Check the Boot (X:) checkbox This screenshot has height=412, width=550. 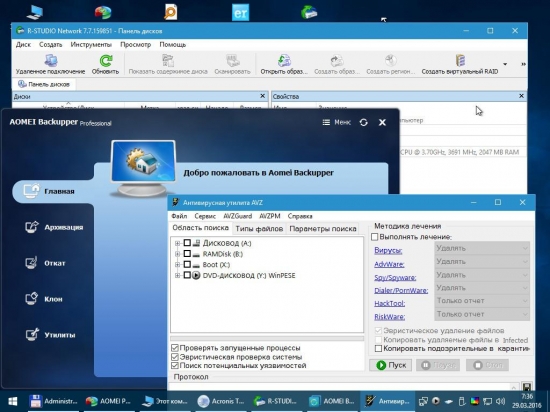187,264
